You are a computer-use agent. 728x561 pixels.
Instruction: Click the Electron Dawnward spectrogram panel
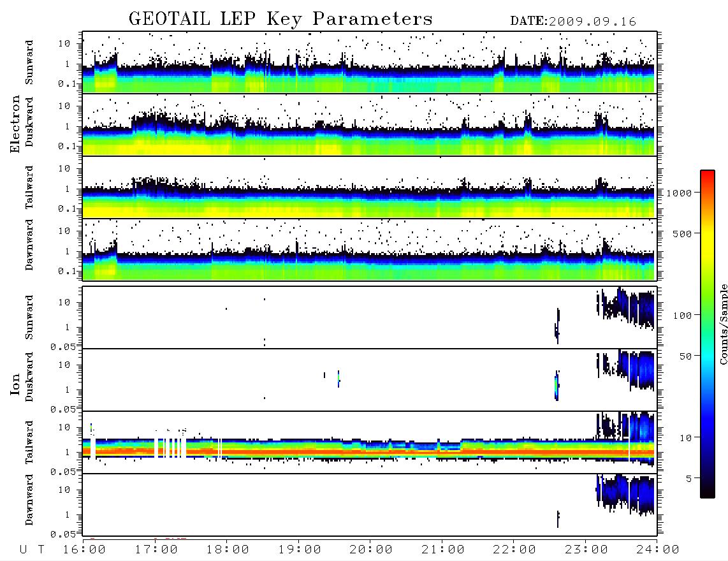(x=369, y=250)
